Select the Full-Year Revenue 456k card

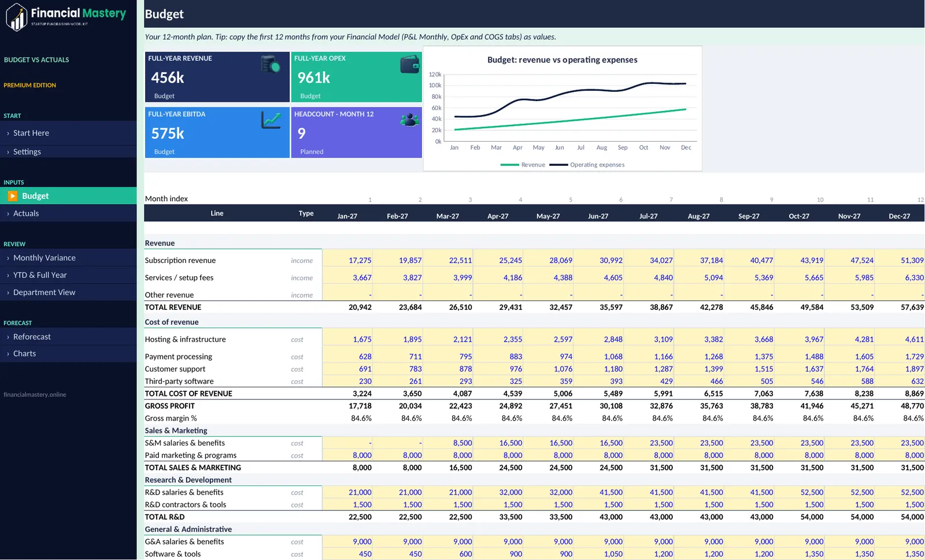click(217, 77)
